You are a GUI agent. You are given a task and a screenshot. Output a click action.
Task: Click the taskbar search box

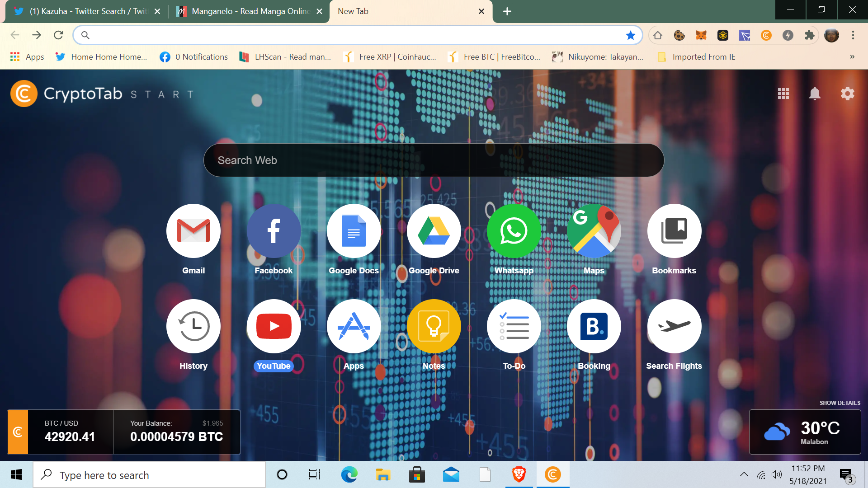click(149, 474)
